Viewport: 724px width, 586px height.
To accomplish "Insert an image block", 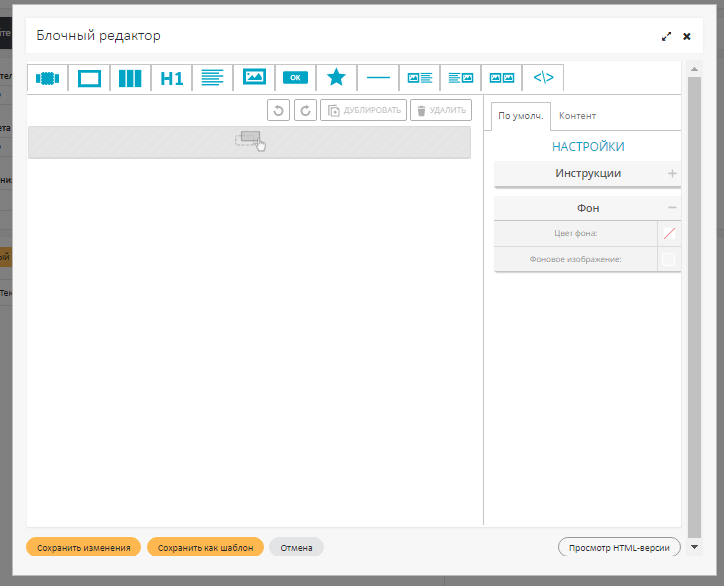I will tap(254, 78).
